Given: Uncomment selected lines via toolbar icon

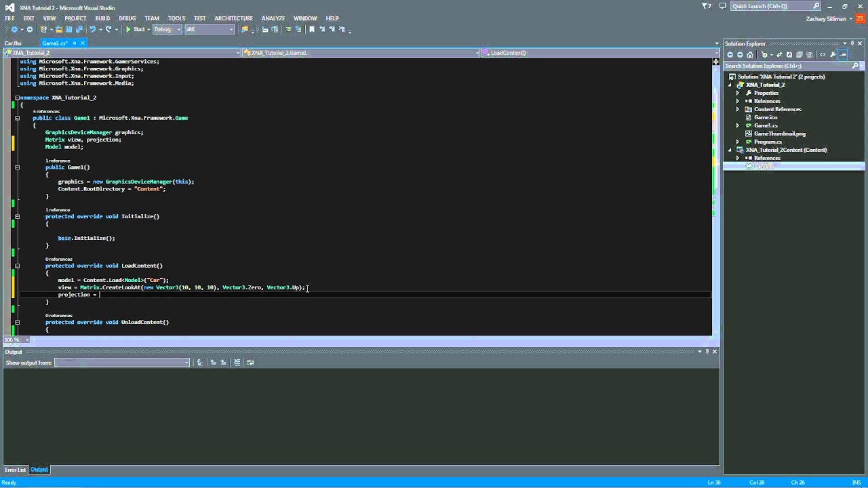Looking at the screenshot, I should click(298, 29).
